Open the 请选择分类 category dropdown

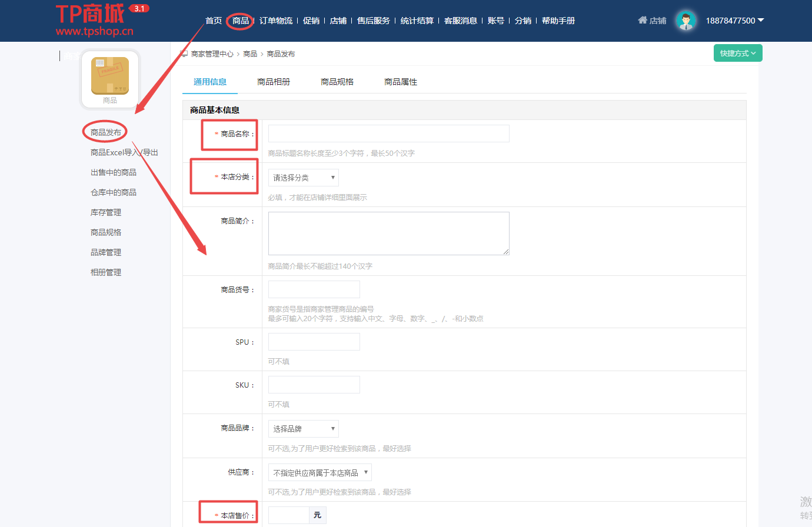pos(304,178)
